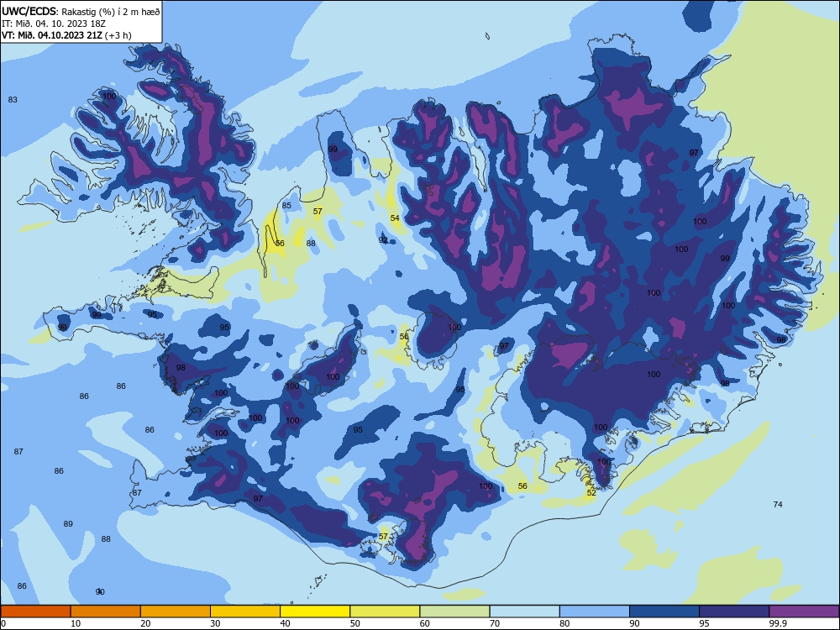Click the '83' humidity value on the map
This screenshot has height=630, width=840.
coord(13,100)
